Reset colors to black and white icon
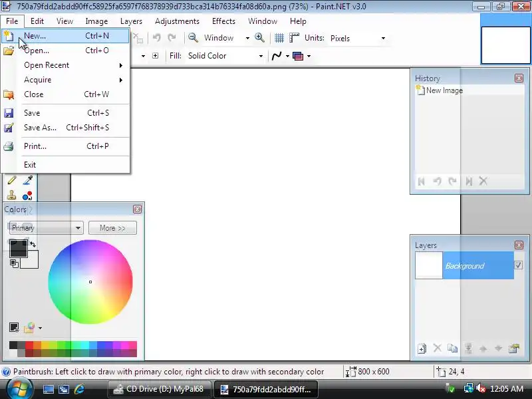Viewport: 532px width, 399px height. tap(14, 263)
